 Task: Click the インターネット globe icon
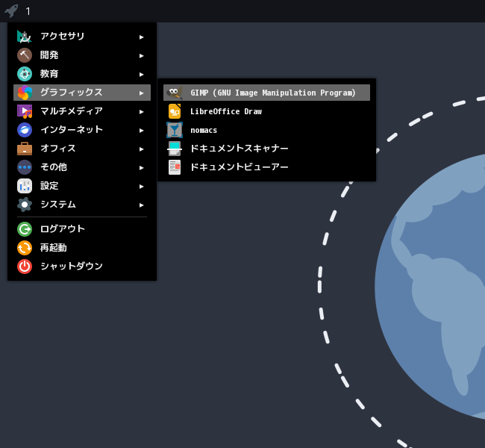[x=25, y=130]
